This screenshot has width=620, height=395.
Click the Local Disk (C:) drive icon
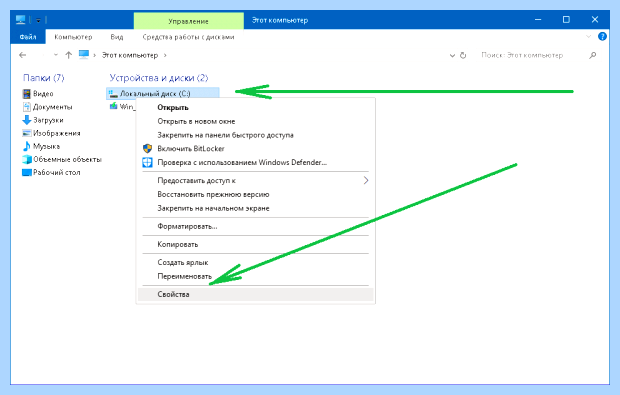pyautogui.click(x=113, y=94)
